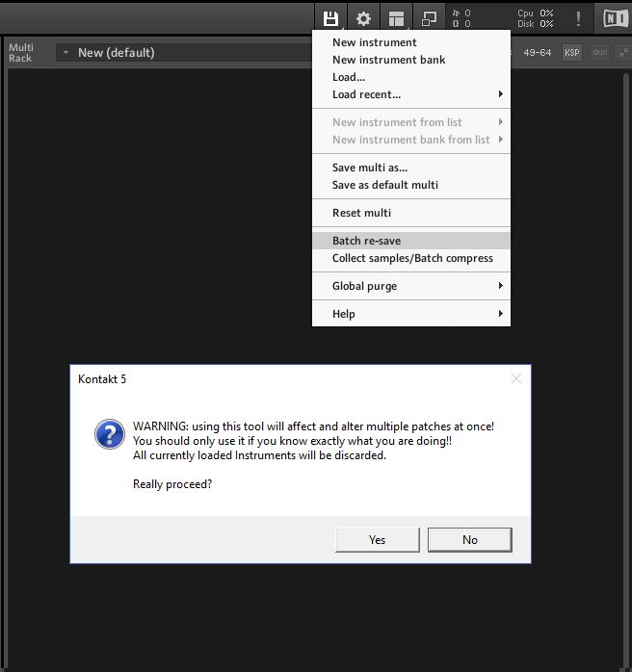Expand the Global purge submenu
The image size is (632, 672).
pyautogui.click(x=411, y=286)
